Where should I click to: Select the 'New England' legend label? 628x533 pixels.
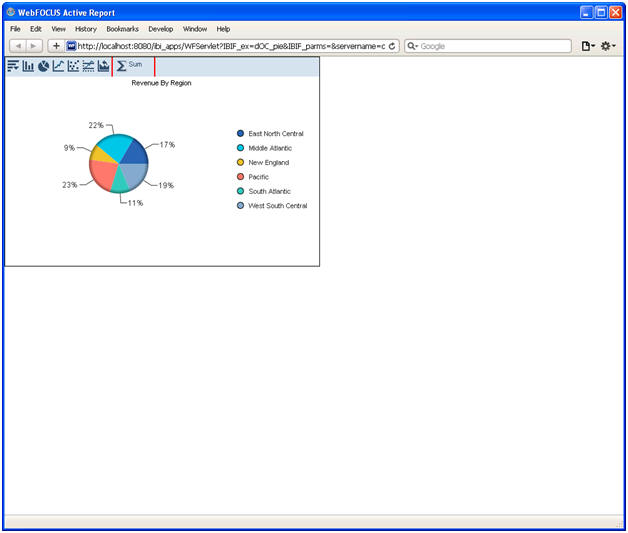coord(269,162)
